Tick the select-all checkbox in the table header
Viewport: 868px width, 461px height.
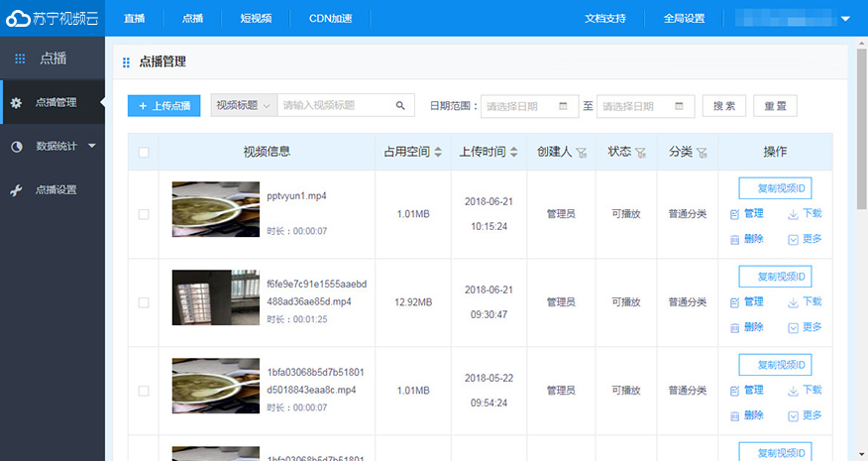click(x=144, y=152)
